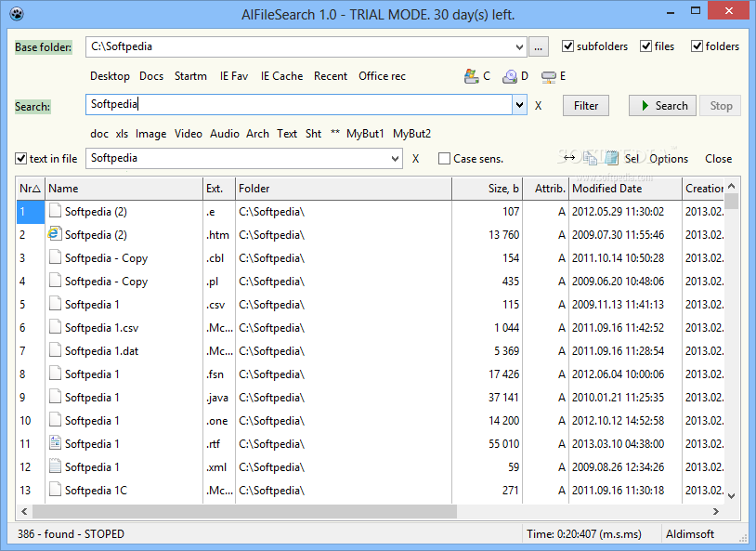Click the Filter button
The image size is (756, 551).
pos(586,106)
